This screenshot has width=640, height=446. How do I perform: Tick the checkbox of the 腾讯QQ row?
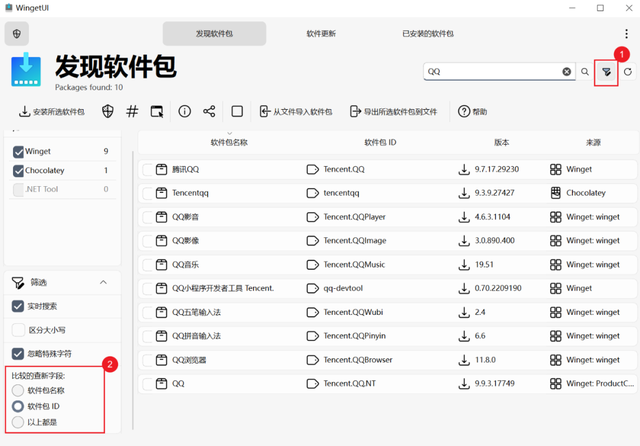click(x=147, y=169)
